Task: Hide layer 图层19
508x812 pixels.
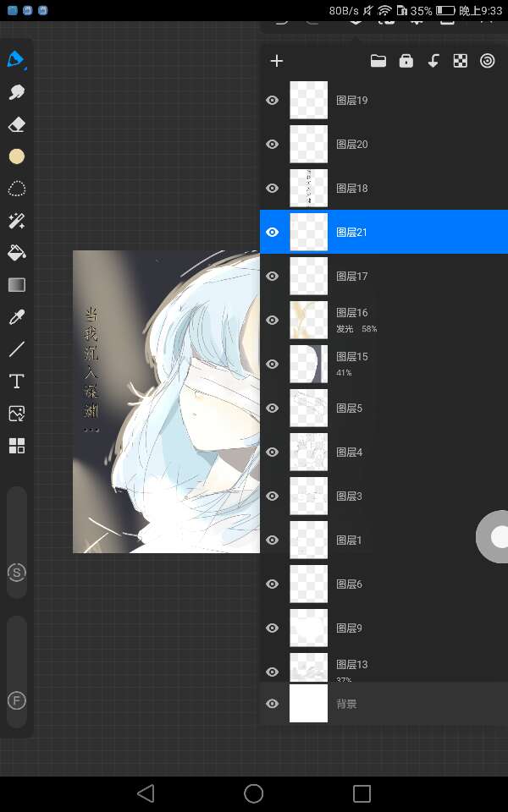Action: point(273,101)
